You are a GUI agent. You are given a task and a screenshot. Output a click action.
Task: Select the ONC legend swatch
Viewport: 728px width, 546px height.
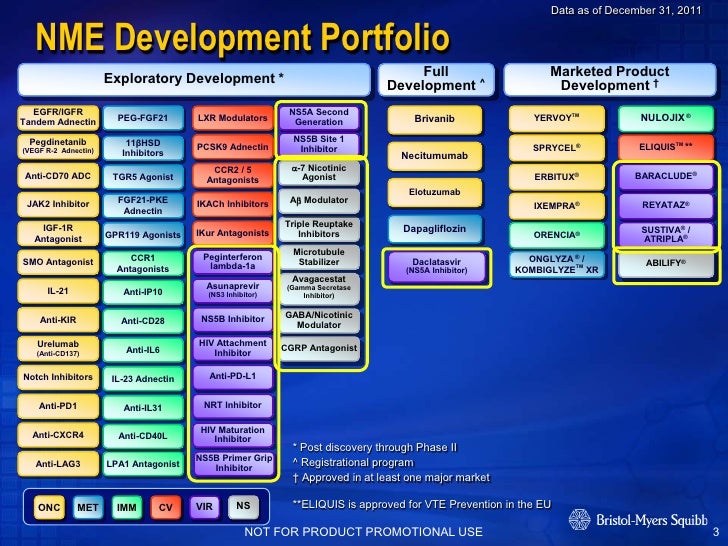coord(49,507)
